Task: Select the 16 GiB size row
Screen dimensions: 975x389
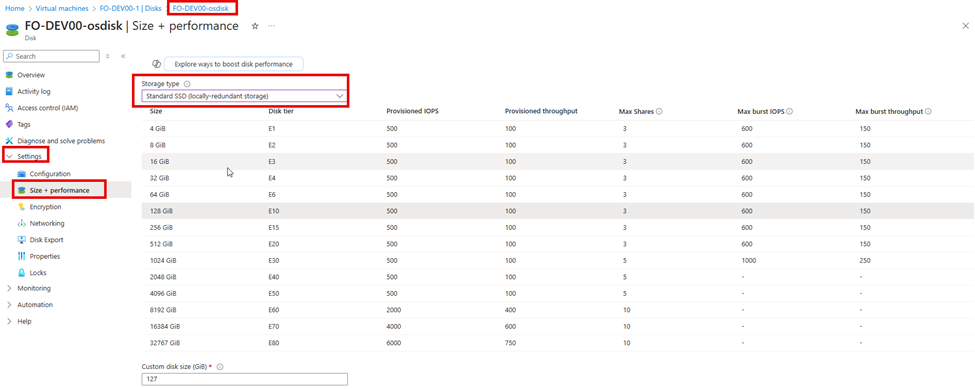Action: [558, 162]
